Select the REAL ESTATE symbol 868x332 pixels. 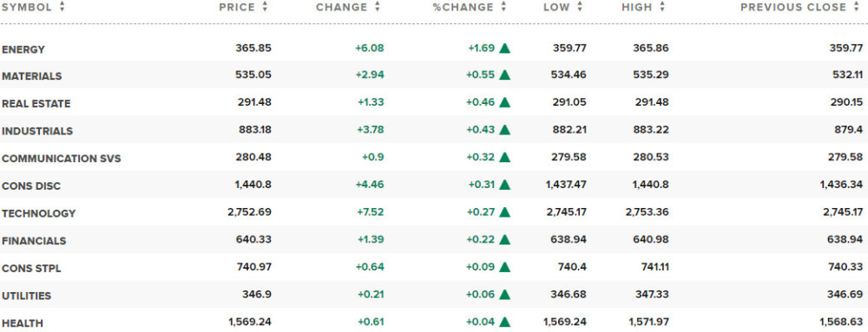point(36,104)
